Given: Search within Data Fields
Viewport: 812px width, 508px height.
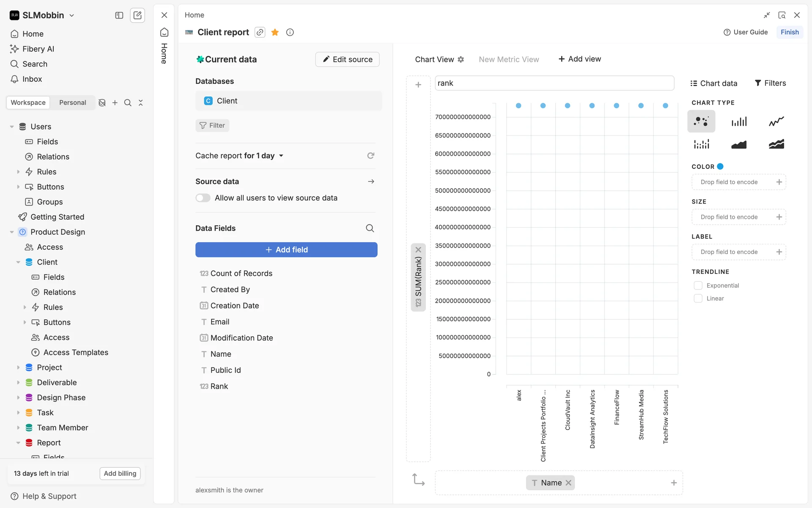Looking at the screenshot, I should (370, 228).
